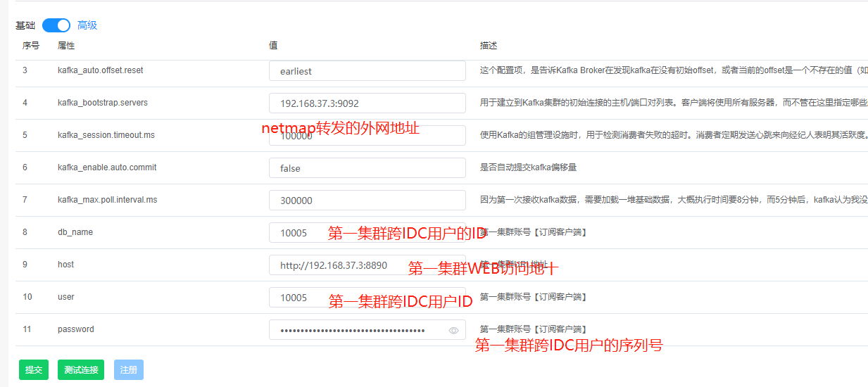Screen dimensions: 868x387
Task: Select the 高级 advanced mode label
Action: pos(87,25)
